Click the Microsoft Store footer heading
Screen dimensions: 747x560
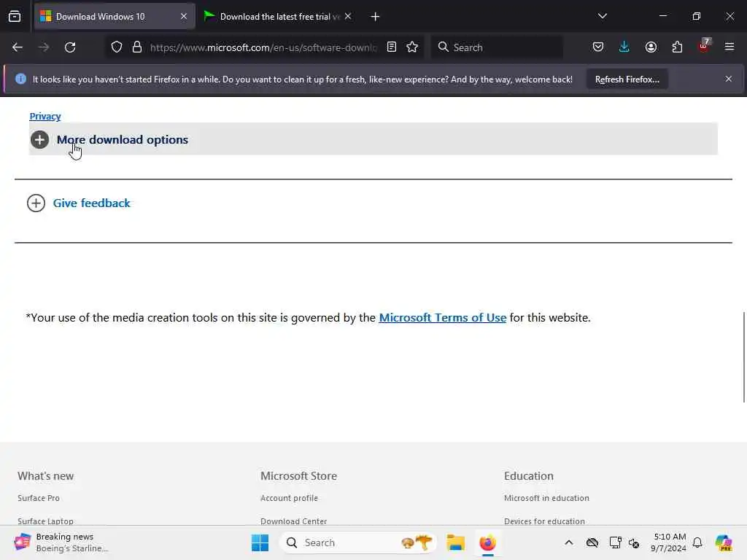coord(298,475)
